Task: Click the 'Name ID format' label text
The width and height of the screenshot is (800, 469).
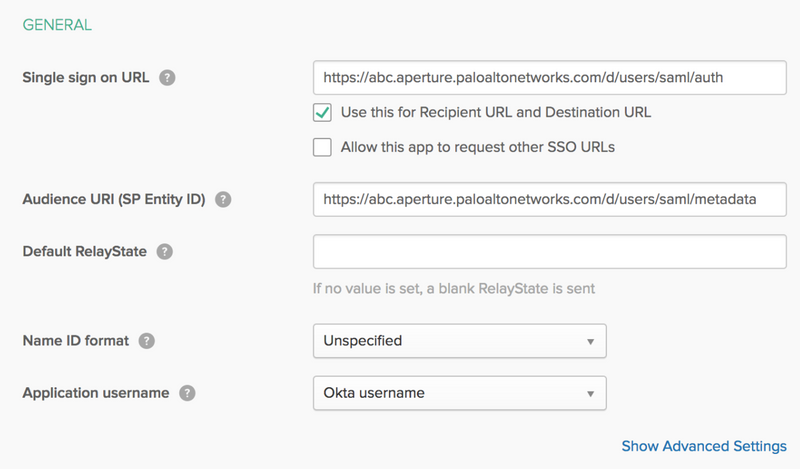Action: [x=76, y=340]
